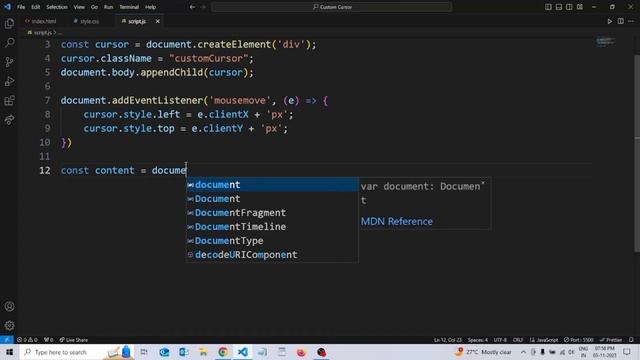
Task: Open the Windows notification center
Action: click(627, 352)
